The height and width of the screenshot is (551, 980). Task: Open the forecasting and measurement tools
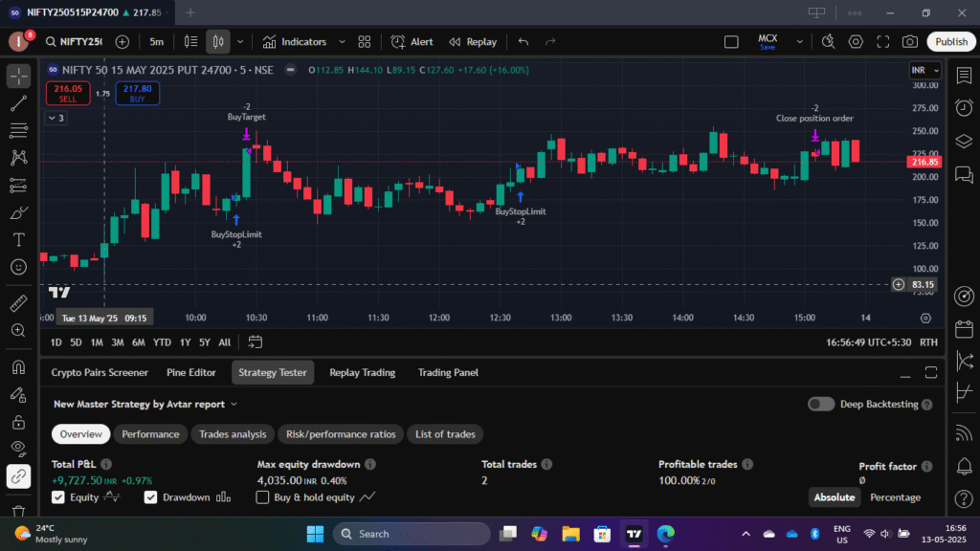[19, 186]
